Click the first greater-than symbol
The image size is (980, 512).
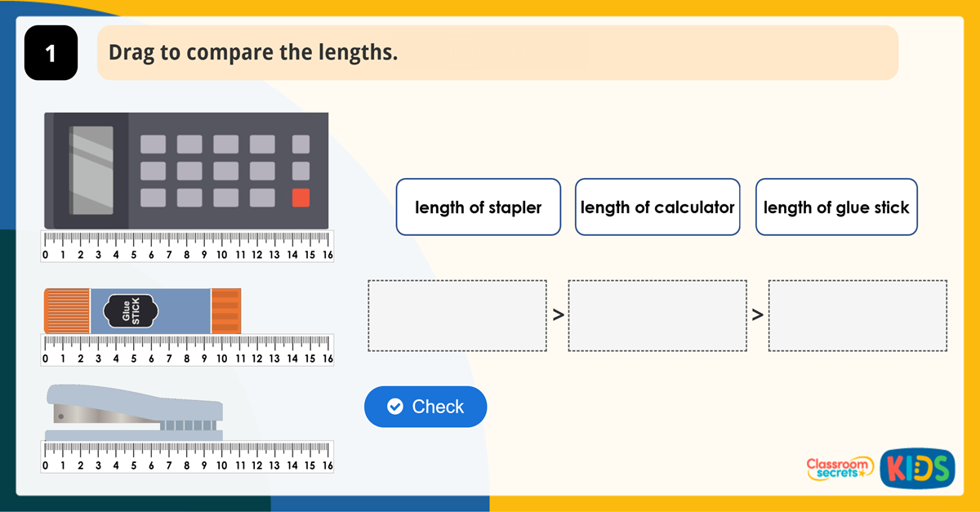(557, 315)
